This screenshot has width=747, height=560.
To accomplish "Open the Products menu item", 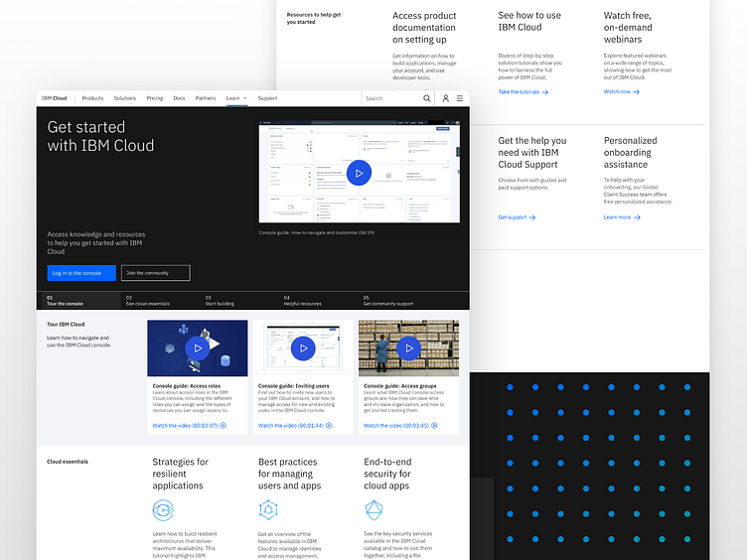I will click(92, 98).
